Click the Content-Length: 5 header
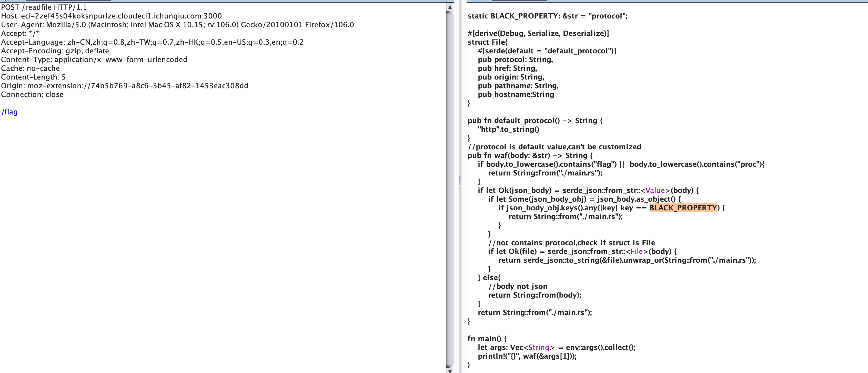Image resolution: width=868 pixels, height=373 pixels. click(x=33, y=77)
